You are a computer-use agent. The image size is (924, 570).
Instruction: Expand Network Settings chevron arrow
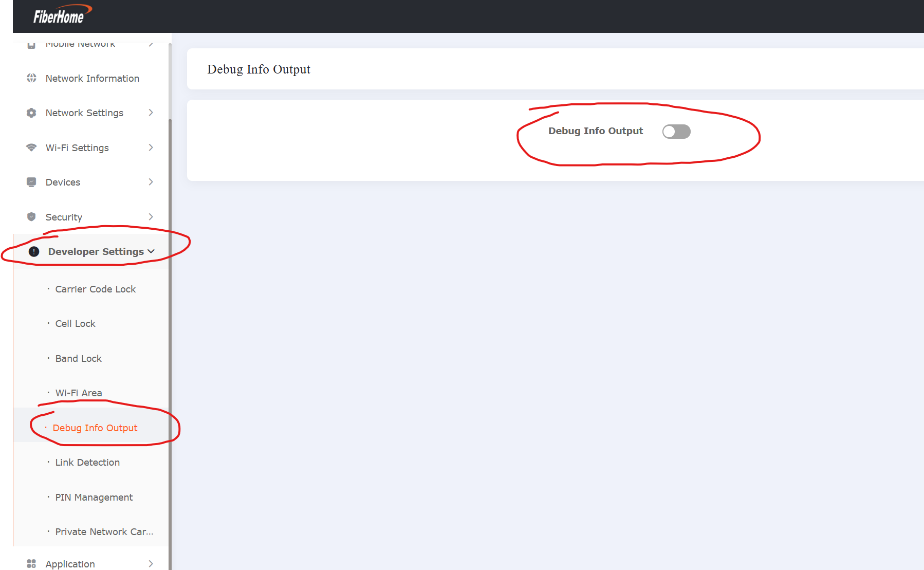click(151, 113)
